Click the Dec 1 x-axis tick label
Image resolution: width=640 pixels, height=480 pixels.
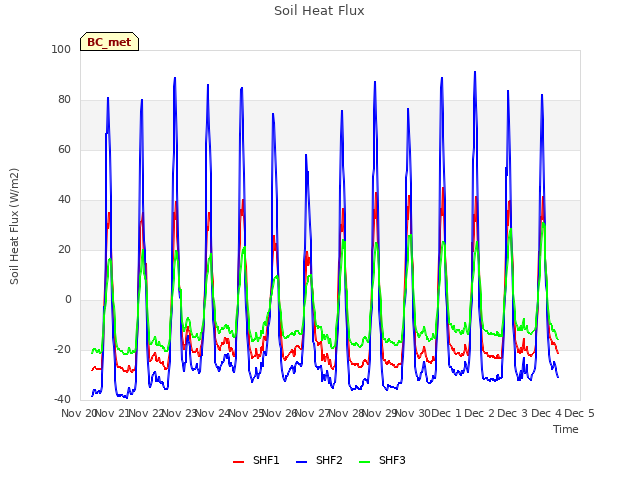(447, 413)
